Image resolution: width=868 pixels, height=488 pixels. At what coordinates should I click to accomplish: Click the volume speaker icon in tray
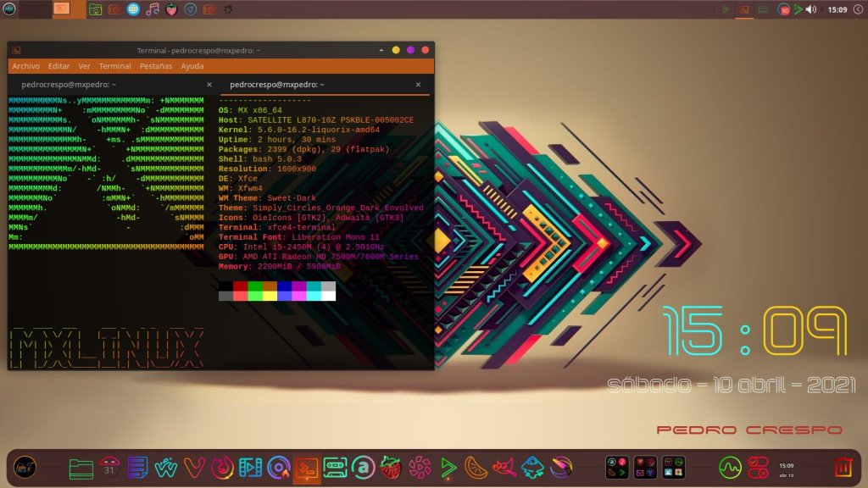point(810,9)
